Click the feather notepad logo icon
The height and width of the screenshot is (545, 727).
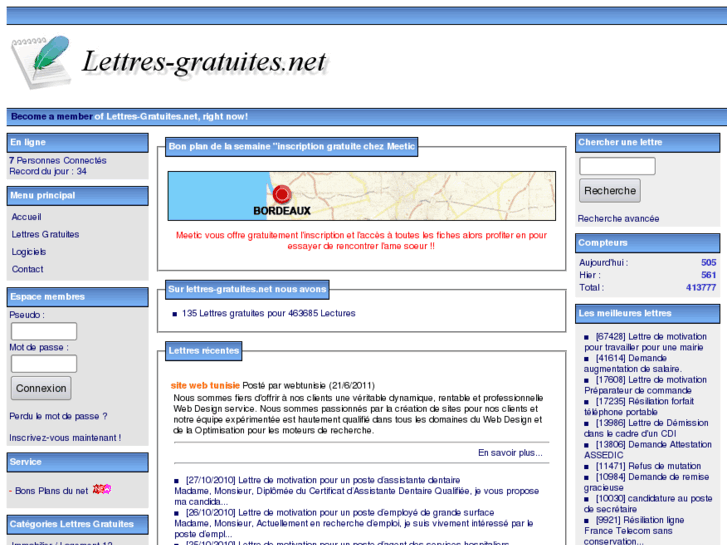point(41,62)
